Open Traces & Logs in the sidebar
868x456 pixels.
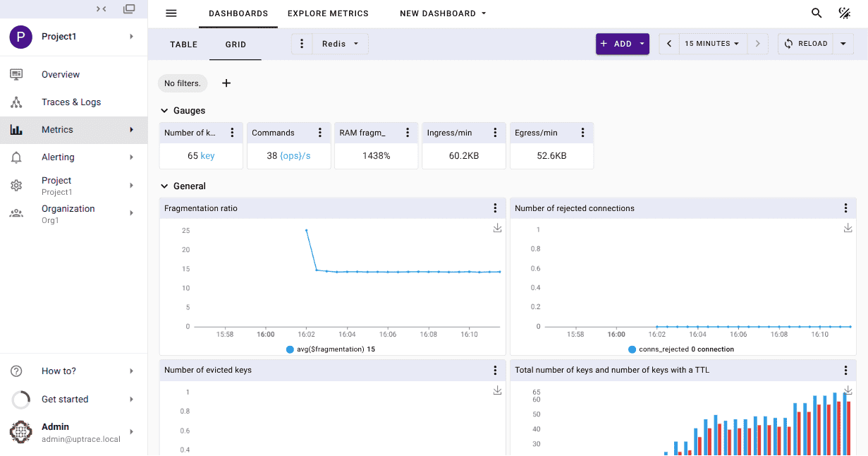point(73,102)
